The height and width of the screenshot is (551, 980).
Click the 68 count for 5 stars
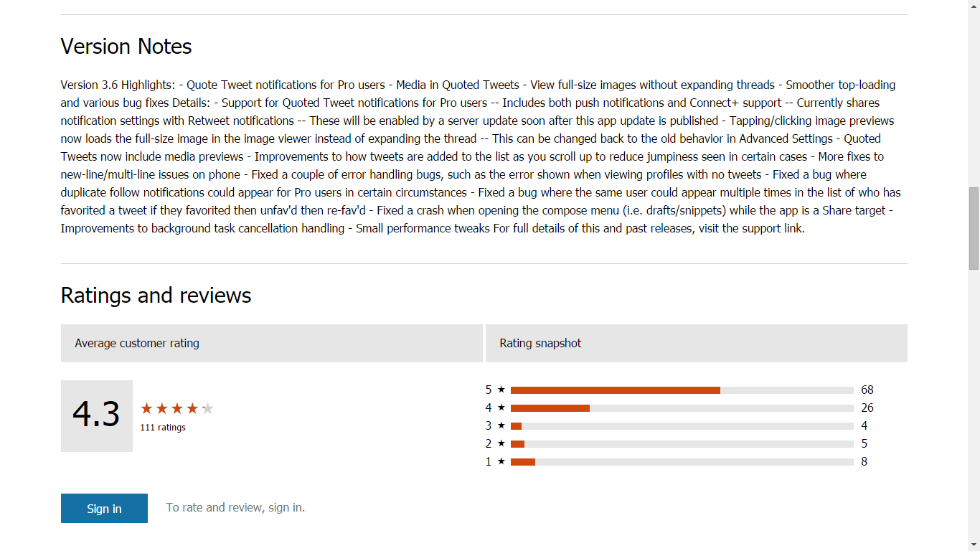(x=867, y=390)
